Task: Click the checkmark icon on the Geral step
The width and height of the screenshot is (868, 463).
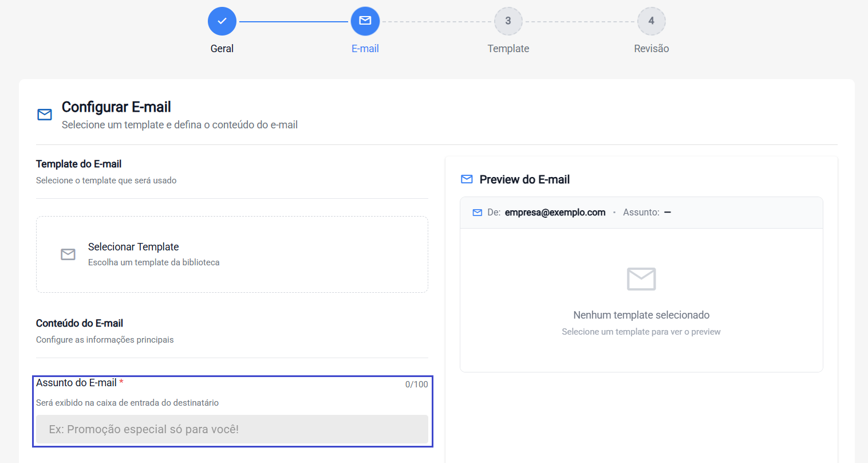Action: [x=222, y=21]
